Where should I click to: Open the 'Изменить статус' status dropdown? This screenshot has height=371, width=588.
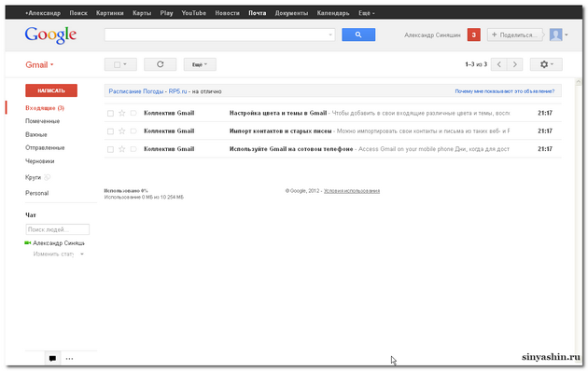59,254
